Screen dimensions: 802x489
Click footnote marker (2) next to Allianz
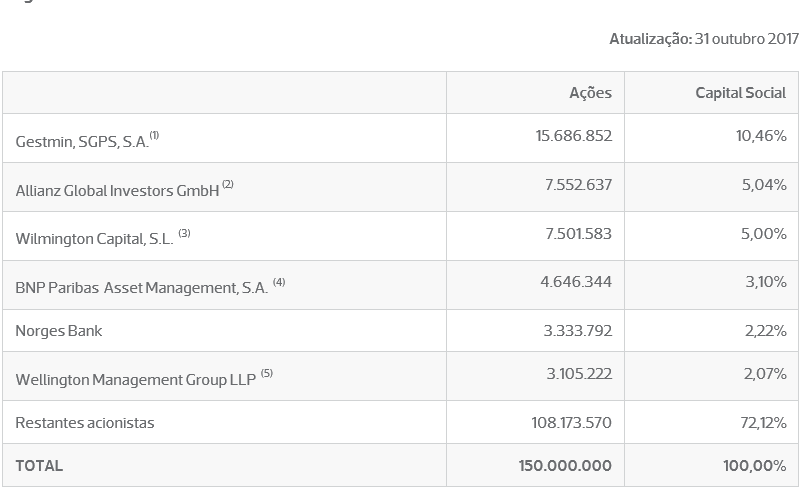click(228, 184)
